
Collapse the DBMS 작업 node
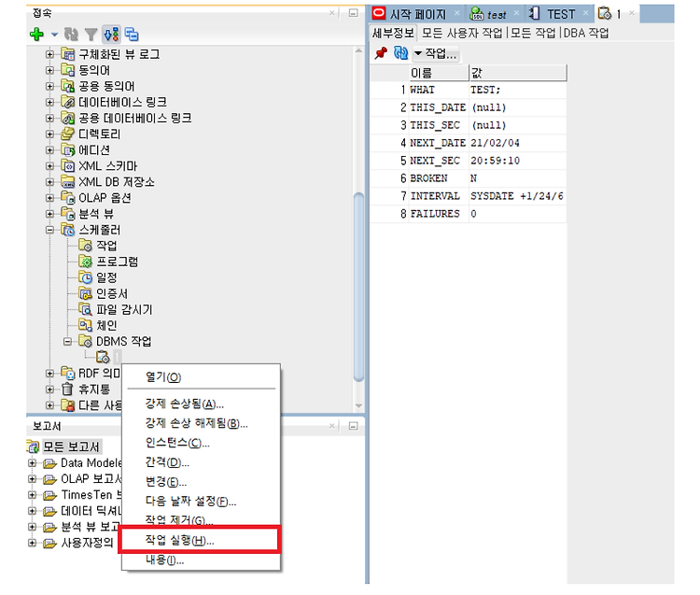67,342
